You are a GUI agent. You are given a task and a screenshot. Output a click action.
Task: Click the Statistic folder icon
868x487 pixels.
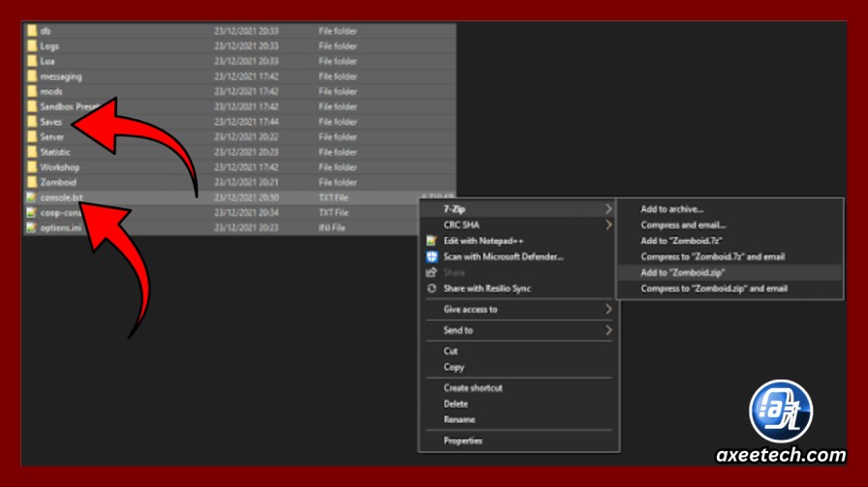32,152
